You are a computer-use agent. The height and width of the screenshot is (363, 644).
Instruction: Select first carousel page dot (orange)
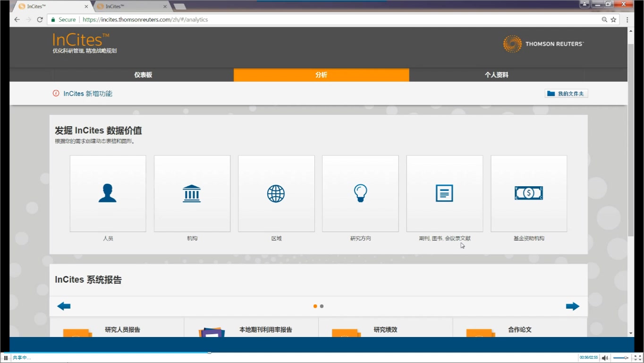(315, 306)
